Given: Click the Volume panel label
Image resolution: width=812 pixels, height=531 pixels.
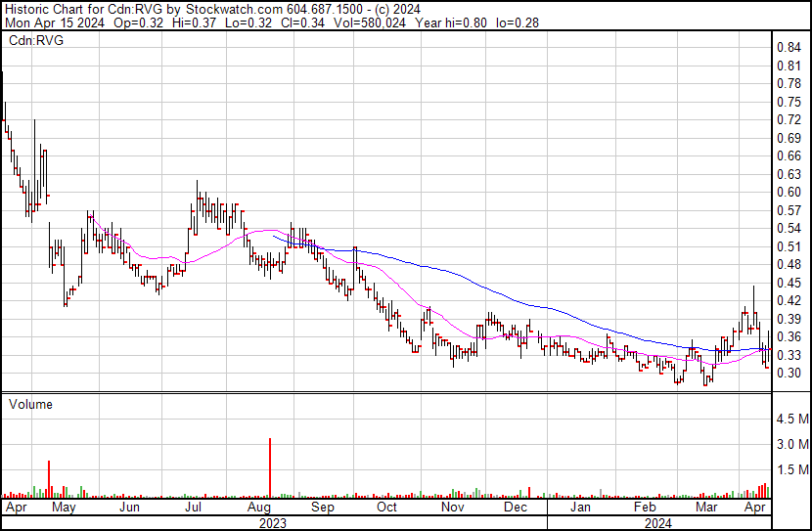Looking at the screenshot, I should (x=29, y=404).
